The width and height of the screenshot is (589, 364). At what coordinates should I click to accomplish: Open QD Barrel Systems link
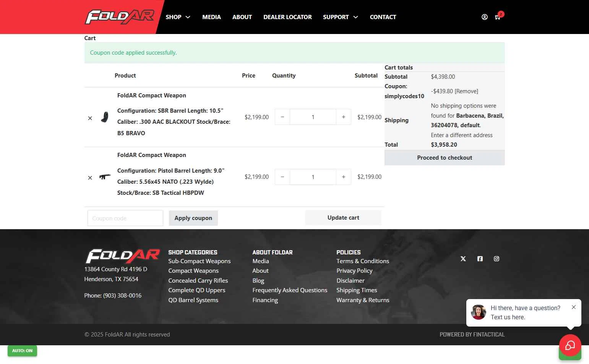tap(193, 300)
